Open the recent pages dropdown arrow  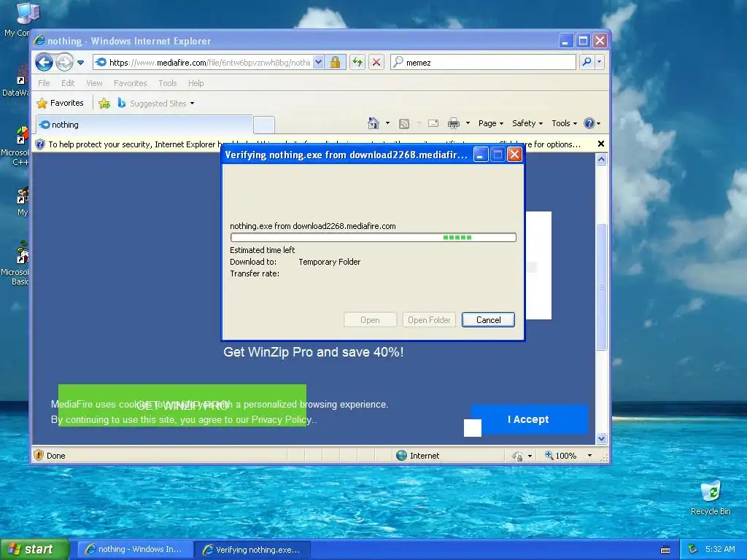tap(80, 63)
